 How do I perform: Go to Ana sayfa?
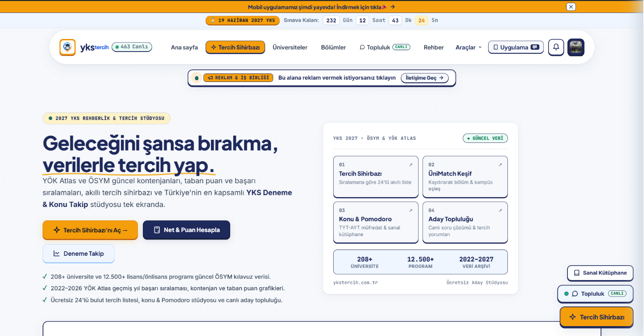(x=184, y=47)
